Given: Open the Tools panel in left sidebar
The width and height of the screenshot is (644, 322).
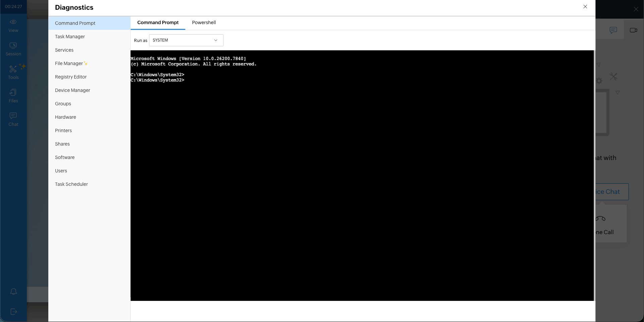Looking at the screenshot, I should point(13,72).
